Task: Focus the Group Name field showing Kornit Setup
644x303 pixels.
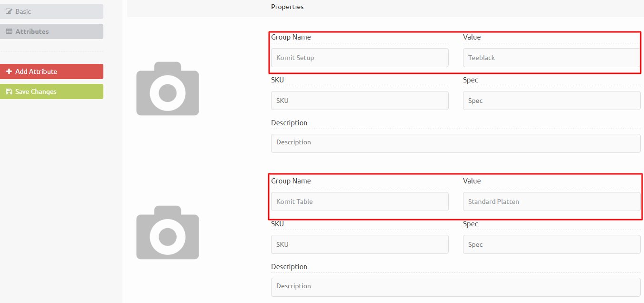Action: [360, 58]
